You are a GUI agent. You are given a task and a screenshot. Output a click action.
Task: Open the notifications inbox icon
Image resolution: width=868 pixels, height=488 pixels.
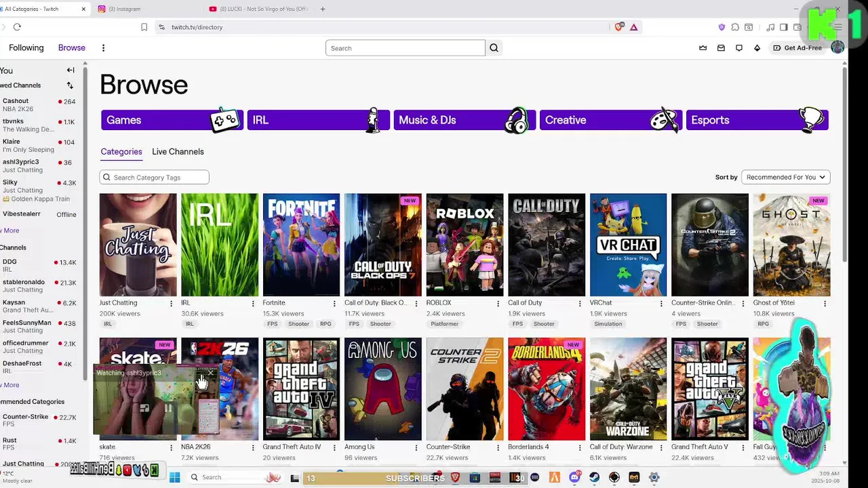[721, 48]
